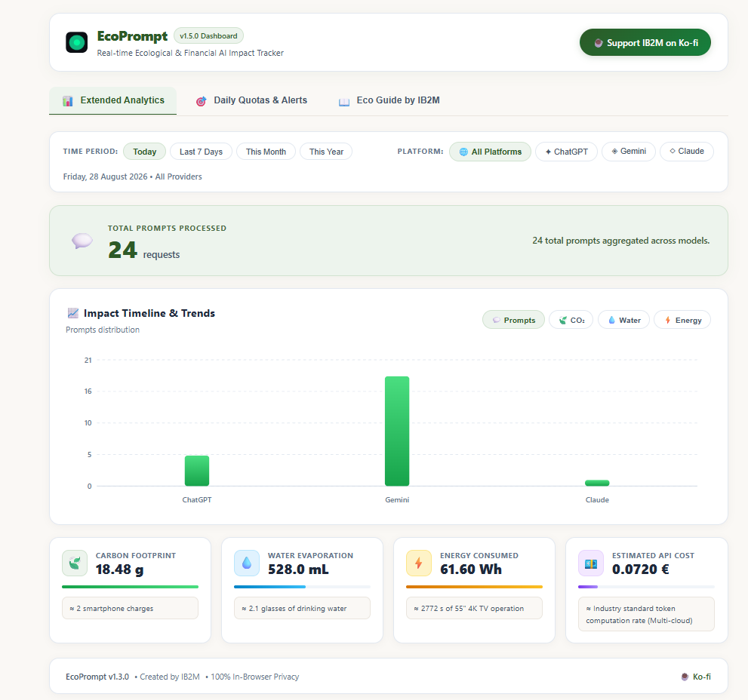Show Energy metric in chart
The image size is (748, 700).
[682, 320]
